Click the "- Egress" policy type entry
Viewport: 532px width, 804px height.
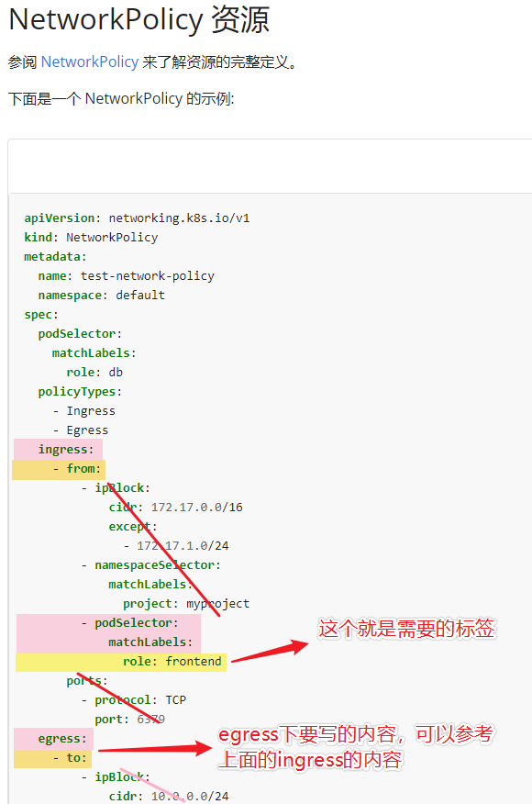click(81, 430)
